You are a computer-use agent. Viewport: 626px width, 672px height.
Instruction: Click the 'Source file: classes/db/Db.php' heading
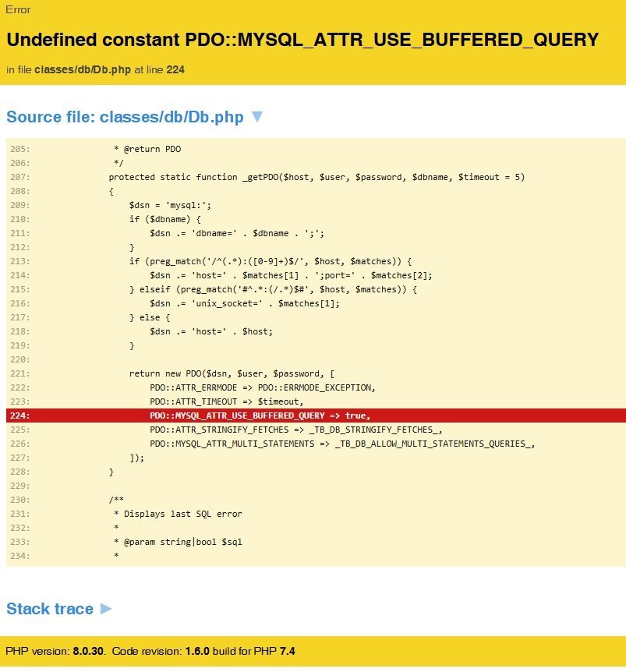pos(125,117)
